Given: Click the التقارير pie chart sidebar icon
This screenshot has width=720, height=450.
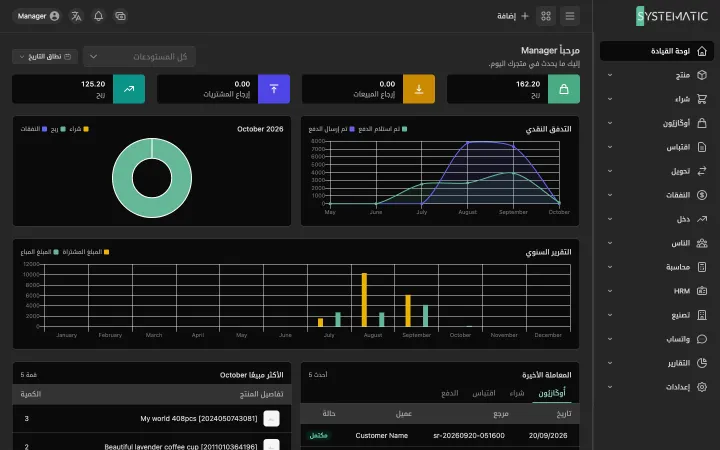Looking at the screenshot, I should click(x=702, y=363).
